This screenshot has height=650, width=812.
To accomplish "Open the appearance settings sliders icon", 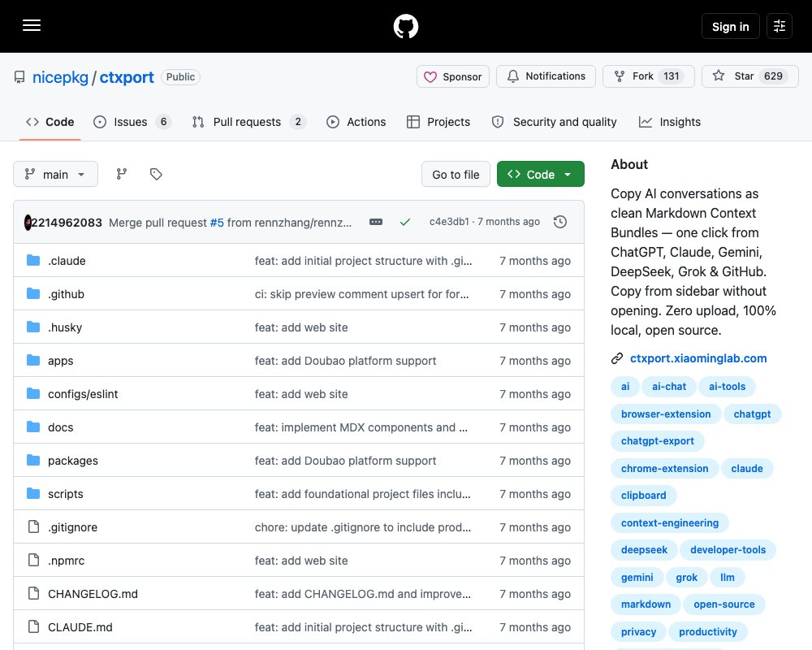I will click(779, 26).
